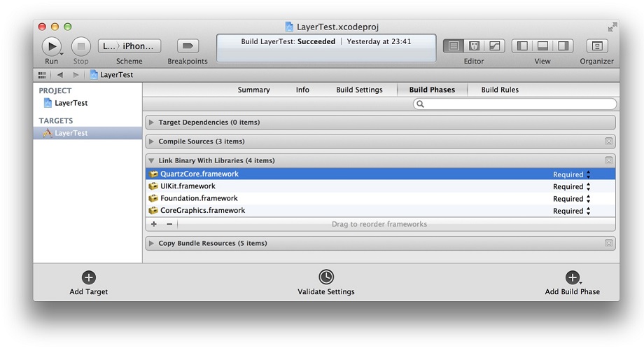Change QuartzCore.framework Required stepper
Screen dimensions: 644x353
pos(589,174)
